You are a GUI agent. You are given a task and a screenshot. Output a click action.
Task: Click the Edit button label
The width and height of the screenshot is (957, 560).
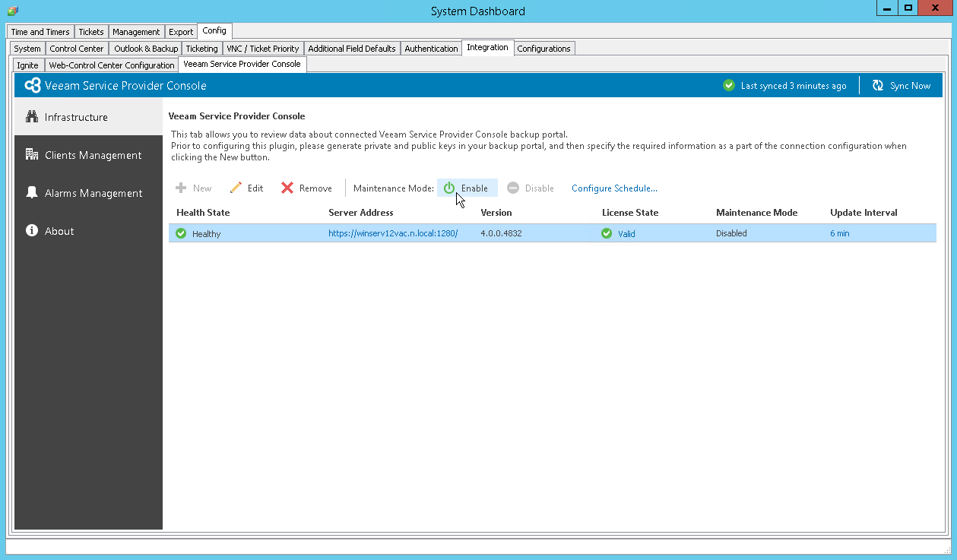[x=255, y=188]
